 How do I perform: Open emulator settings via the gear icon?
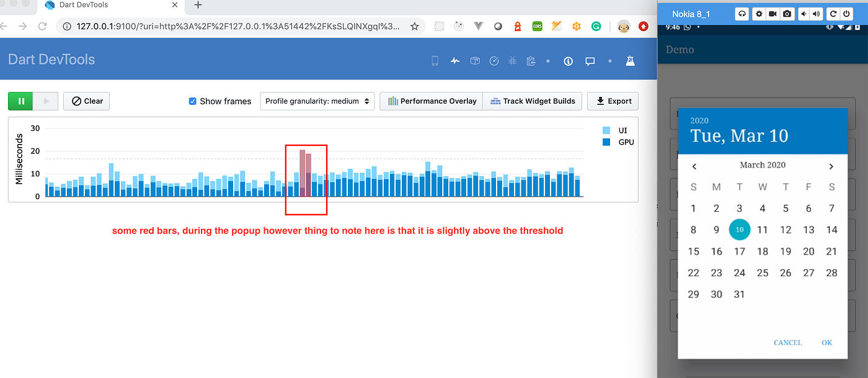click(x=759, y=14)
